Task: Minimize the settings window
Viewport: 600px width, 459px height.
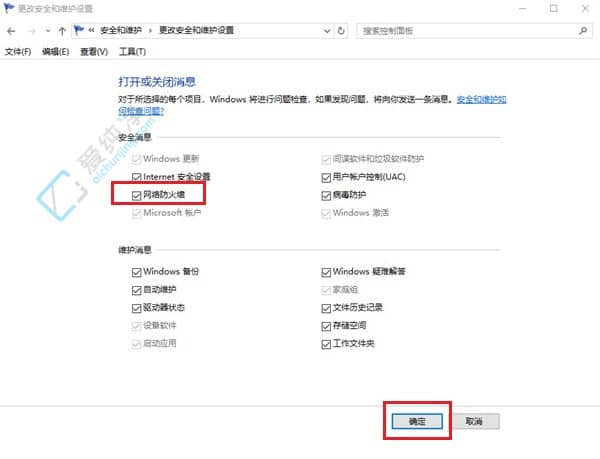Action: coord(522,8)
